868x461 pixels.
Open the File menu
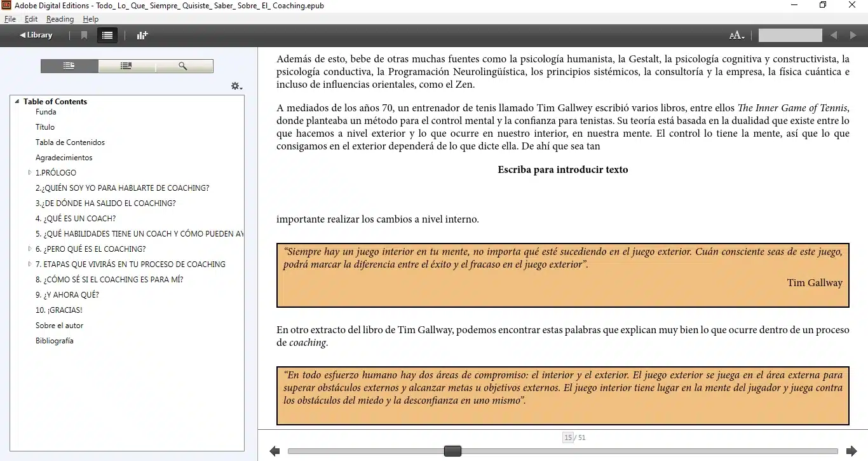(x=10, y=19)
